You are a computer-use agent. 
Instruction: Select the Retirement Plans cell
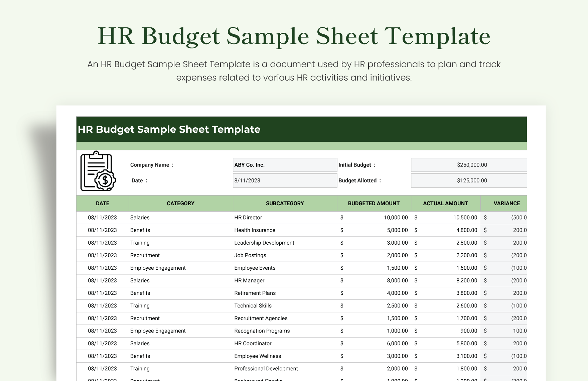coord(285,293)
